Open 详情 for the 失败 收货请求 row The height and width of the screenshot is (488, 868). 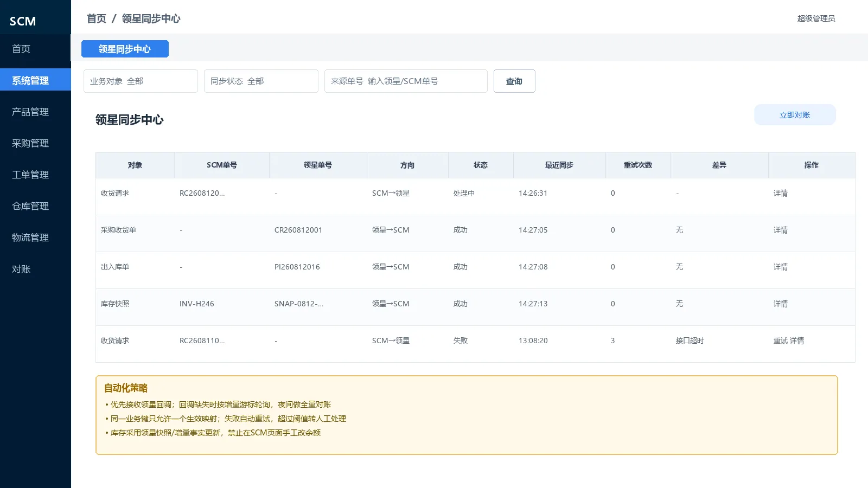click(797, 341)
